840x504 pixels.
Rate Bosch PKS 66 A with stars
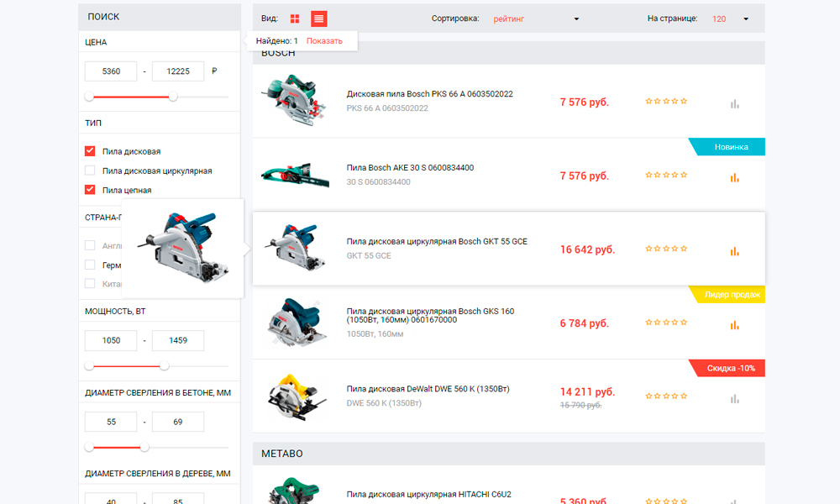666,102
